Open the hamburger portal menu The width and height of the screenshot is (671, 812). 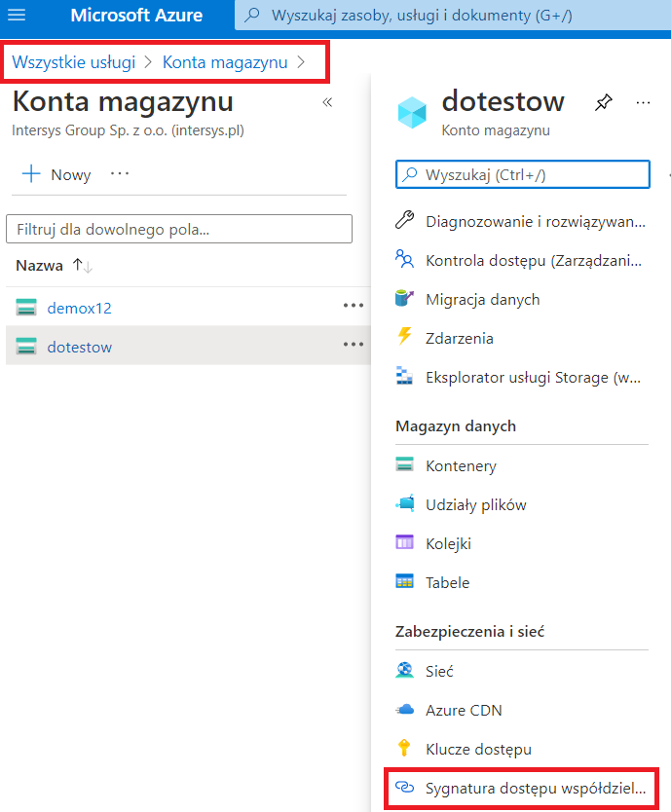[17, 15]
